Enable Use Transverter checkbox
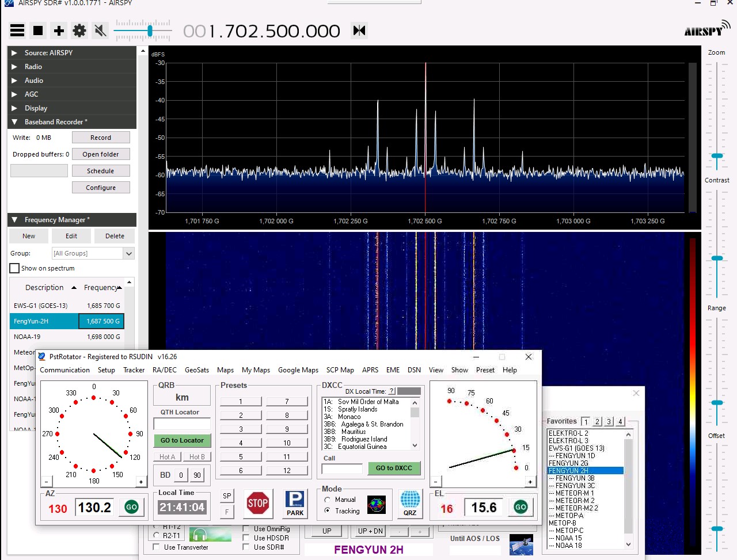737x560 pixels. tap(156, 547)
